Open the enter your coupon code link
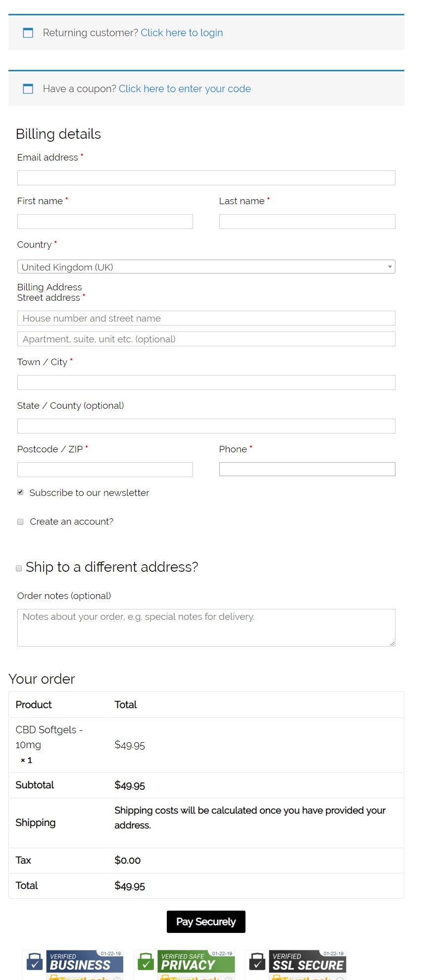This screenshot has width=438, height=980. (185, 89)
